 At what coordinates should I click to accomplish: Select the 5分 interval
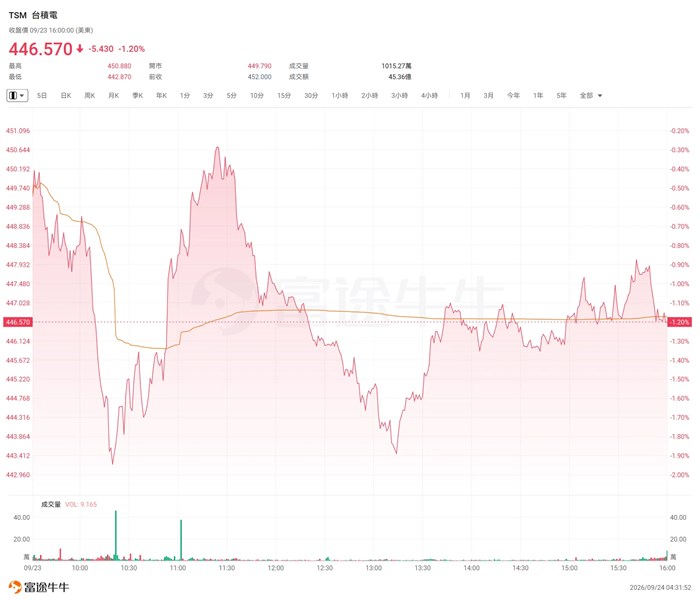tap(231, 96)
